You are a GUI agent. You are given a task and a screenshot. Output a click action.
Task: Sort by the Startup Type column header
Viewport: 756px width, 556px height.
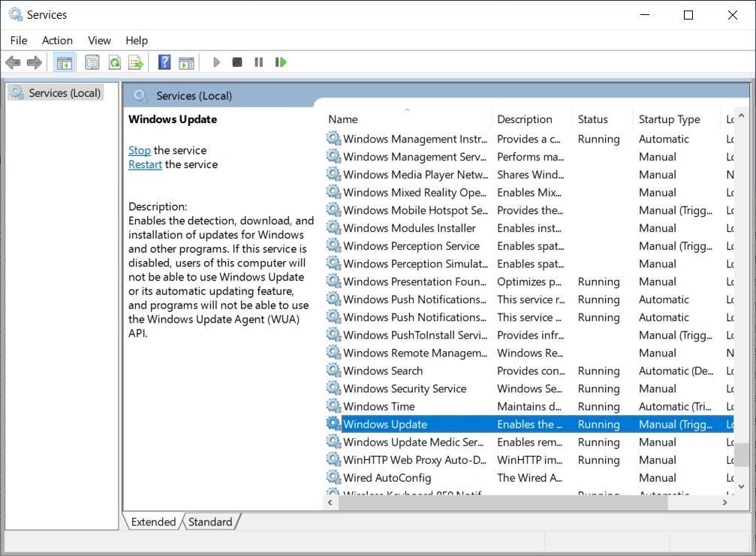[x=669, y=119]
